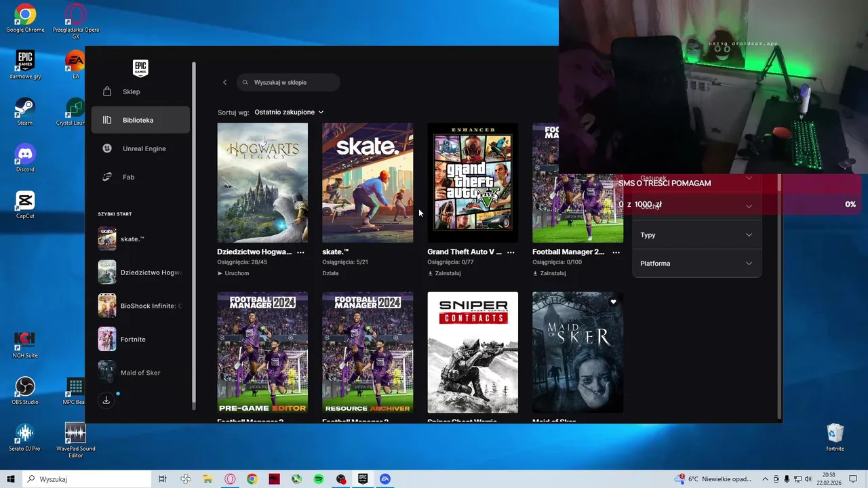This screenshot has width=868, height=488.
Task: Focus the Wyszukaj w sklepie search box
Action: point(288,82)
